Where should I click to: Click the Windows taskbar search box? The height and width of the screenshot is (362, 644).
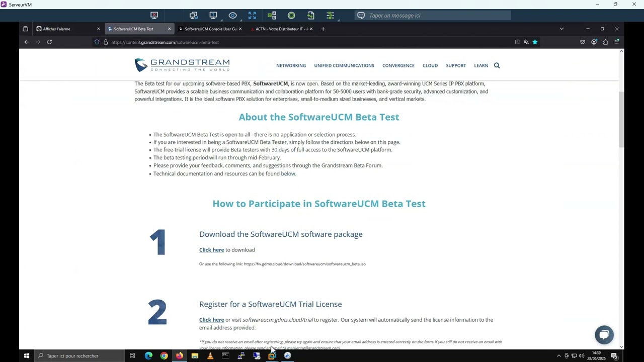coord(80,356)
